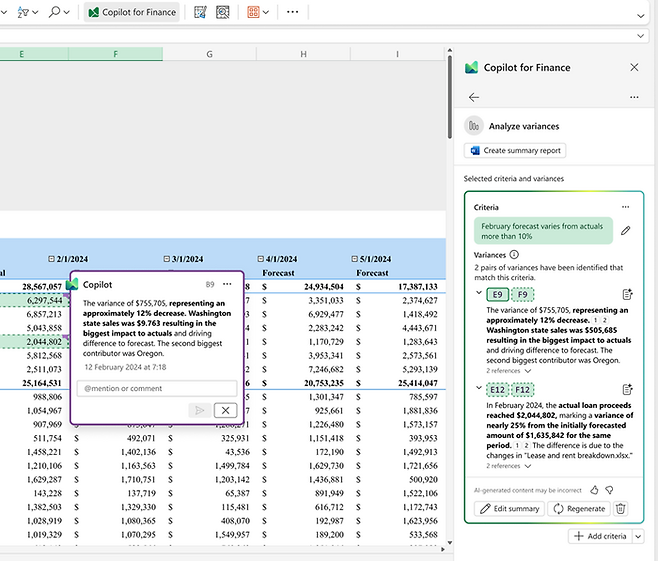Insert the E9 F9 variance note
The image size is (658, 561).
[x=627, y=294]
